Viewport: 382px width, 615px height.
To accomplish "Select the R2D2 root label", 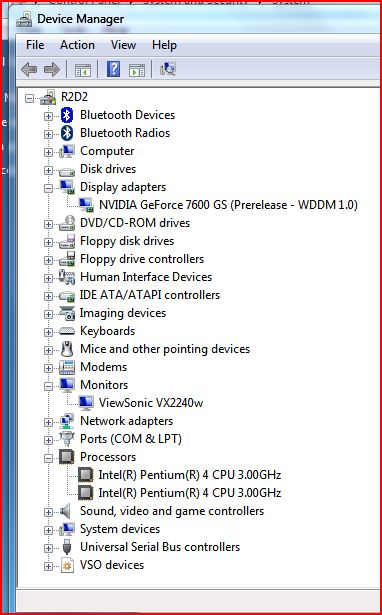I will (x=74, y=96).
